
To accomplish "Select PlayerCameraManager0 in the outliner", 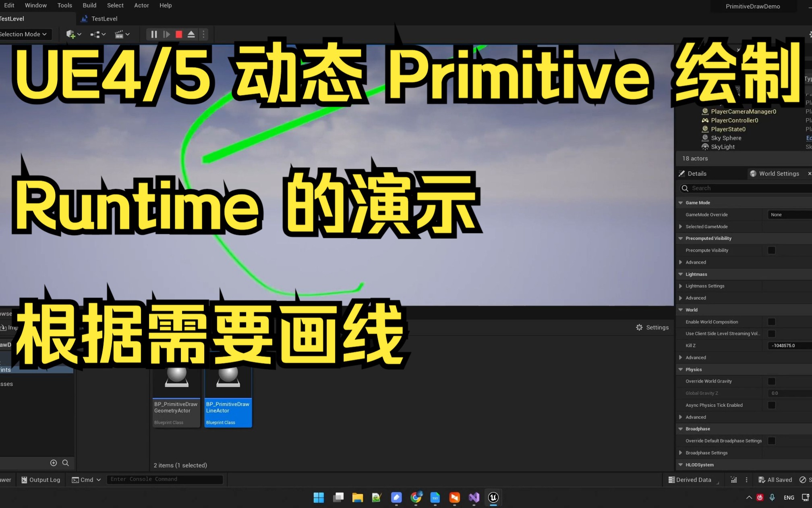I will click(743, 111).
